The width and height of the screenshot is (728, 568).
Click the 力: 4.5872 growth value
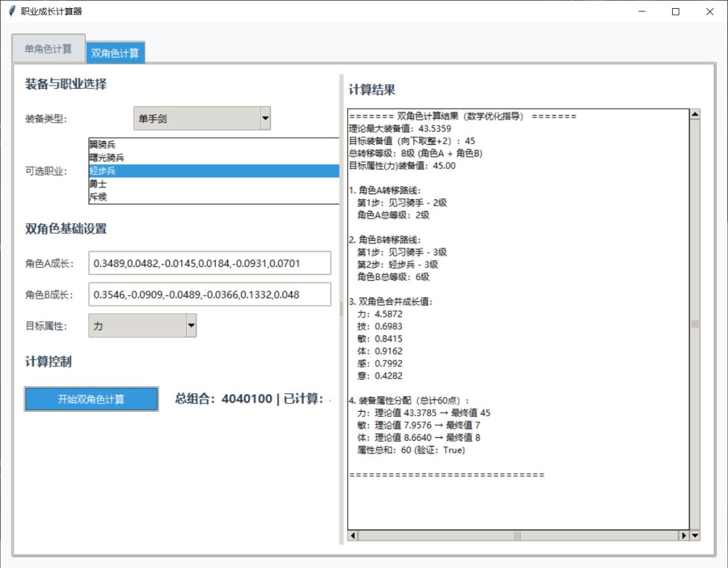pyautogui.click(x=380, y=314)
